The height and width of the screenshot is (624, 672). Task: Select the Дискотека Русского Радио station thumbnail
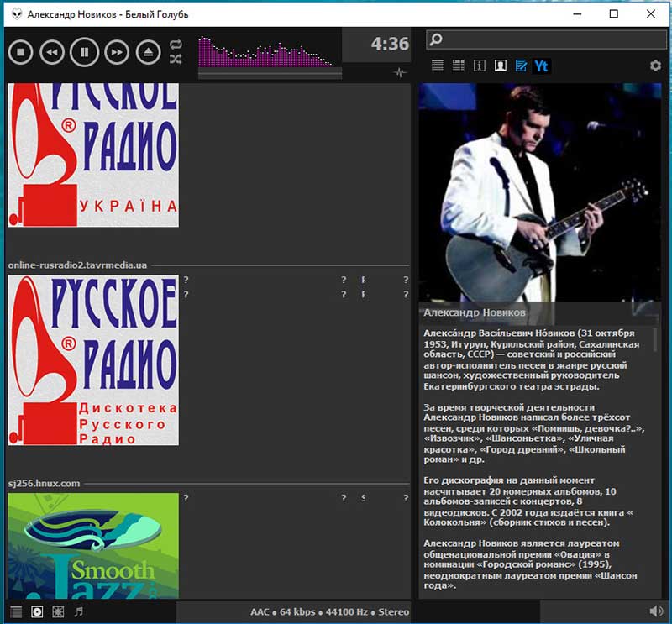pyautogui.click(x=93, y=360)
